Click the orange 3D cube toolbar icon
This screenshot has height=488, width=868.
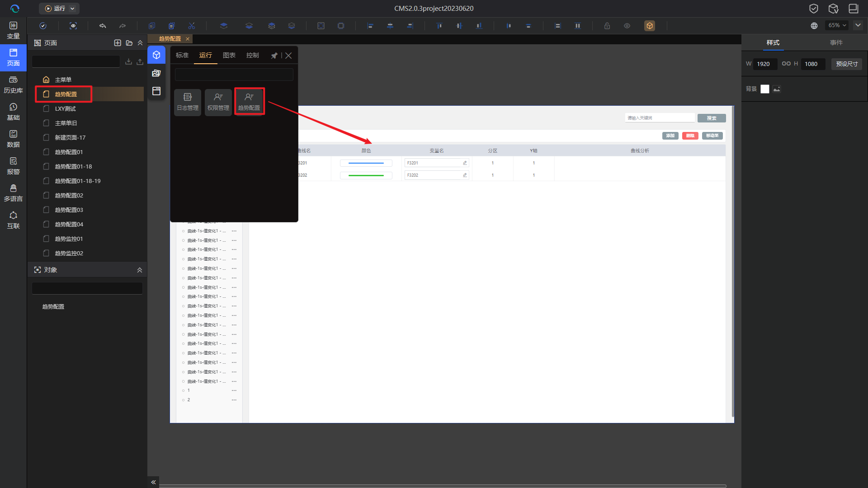point(650,26)
